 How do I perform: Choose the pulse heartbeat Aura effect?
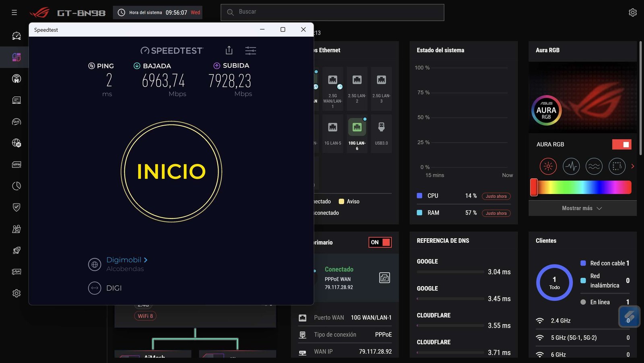[x=571, y=166]
